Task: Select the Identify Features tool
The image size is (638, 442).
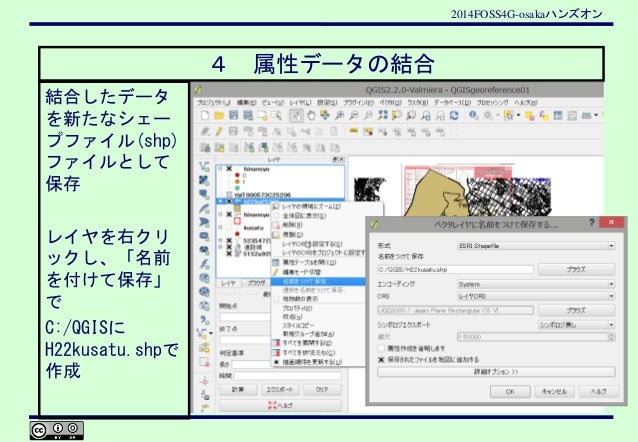Action: click(x=473, y=116)
